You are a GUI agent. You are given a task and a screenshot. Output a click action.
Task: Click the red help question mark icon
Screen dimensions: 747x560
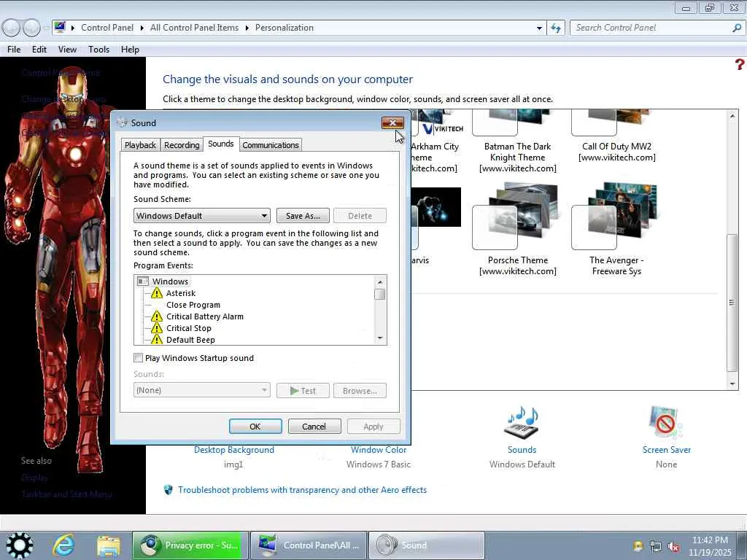pyautogui.click(x=740, y=64)
